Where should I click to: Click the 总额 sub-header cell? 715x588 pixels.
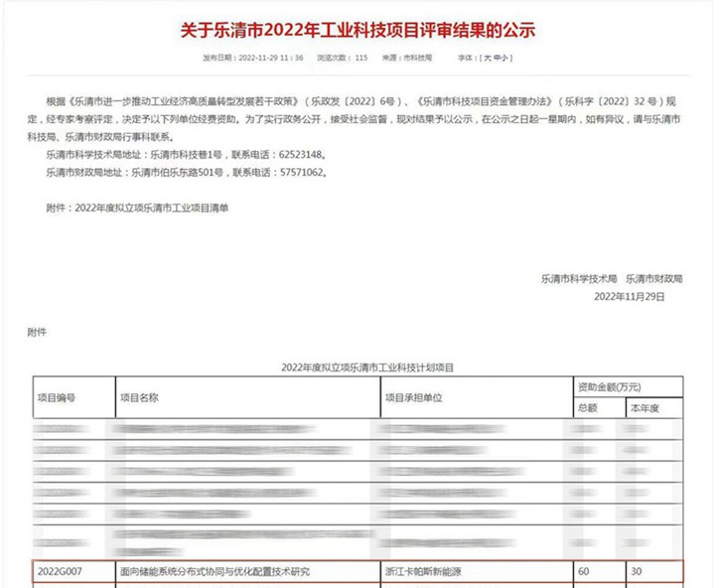[588, 406]
